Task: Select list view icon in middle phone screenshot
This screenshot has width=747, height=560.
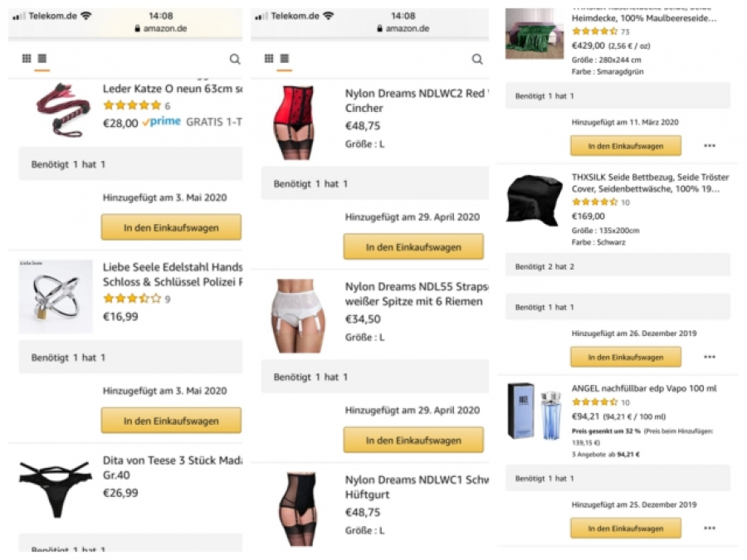Action: pos(284,59)
